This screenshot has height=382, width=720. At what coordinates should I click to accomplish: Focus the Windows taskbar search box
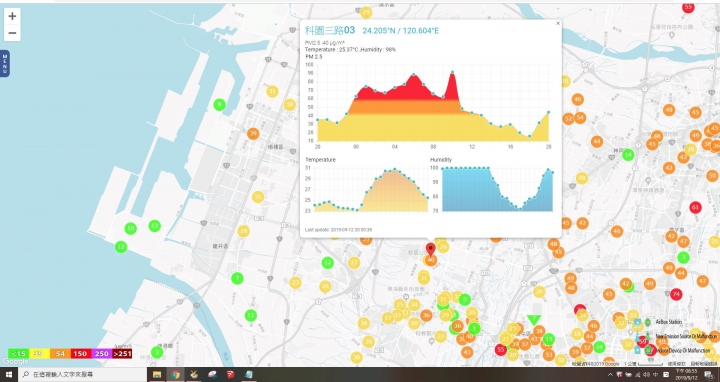tap(83, 374)
